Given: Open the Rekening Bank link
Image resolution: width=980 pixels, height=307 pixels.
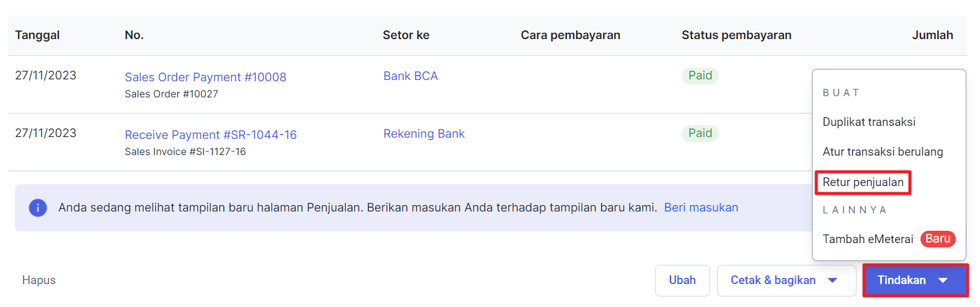Looking at the screenshot, I should point(424,133).
